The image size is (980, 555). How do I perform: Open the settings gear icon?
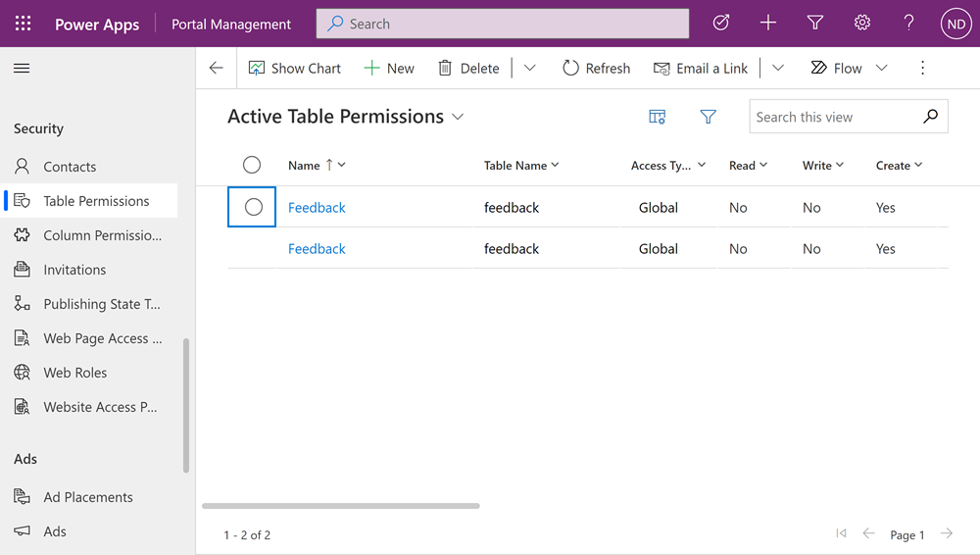click(x=861, y=24)
